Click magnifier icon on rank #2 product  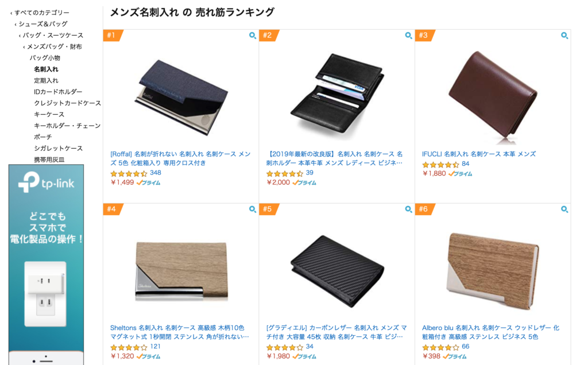tap(408, 36)
